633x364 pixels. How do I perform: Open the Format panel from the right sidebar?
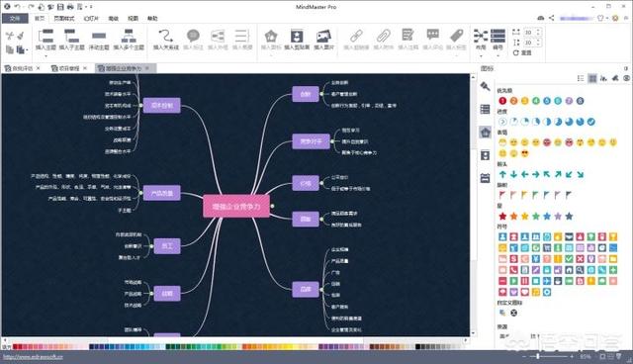(486, 86)
